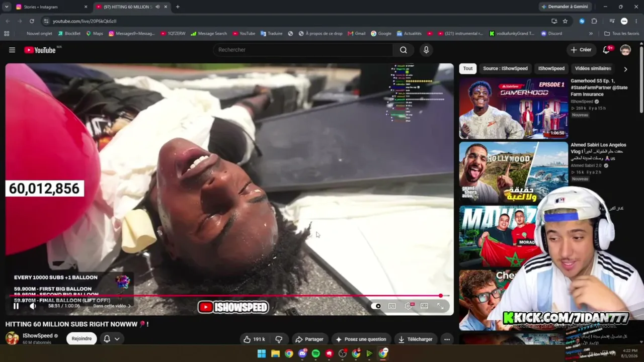Open Discord from the taskbar
This screenshot has width=644, height=362.
302,353
